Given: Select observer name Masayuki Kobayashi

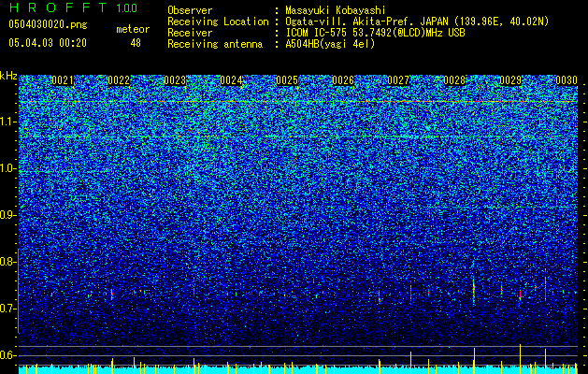Looking at the screenshot, I should (x=335, y=10).
